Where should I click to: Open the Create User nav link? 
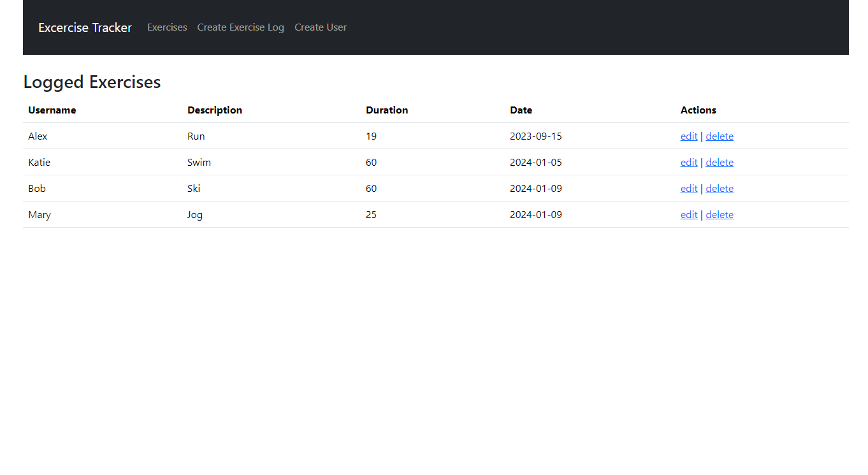coord(321,27)
